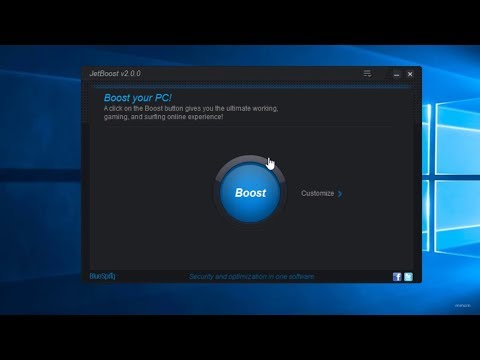Minimize the JetBoost window
This screenshot has height=360, width=480.
(x=396, y=74)
